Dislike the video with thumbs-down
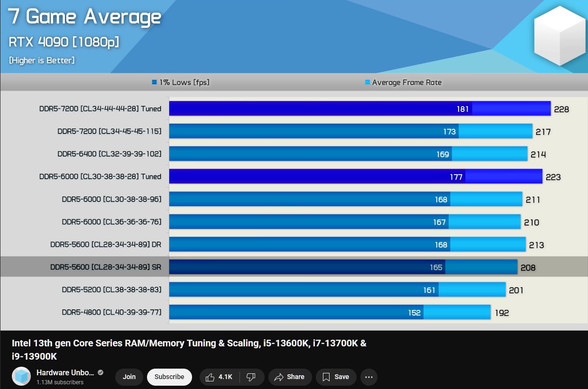 coord(251,377)
